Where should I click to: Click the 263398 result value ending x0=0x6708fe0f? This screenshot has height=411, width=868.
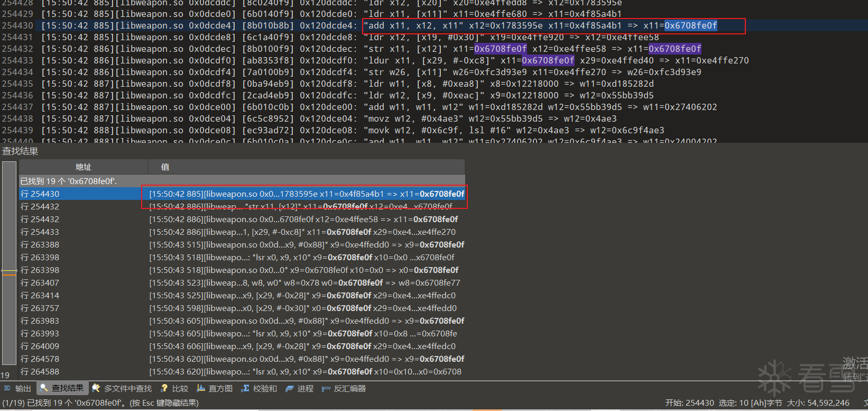tap(304, 270)
